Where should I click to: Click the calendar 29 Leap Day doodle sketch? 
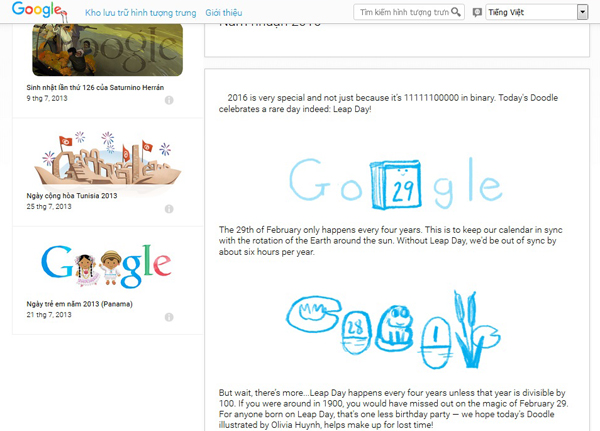tap(396, 183)
